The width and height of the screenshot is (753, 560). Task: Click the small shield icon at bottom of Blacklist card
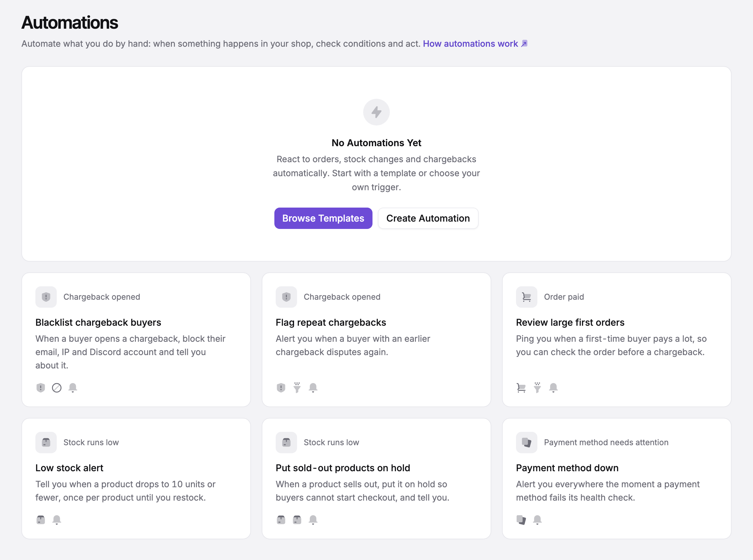coord(41,387)
